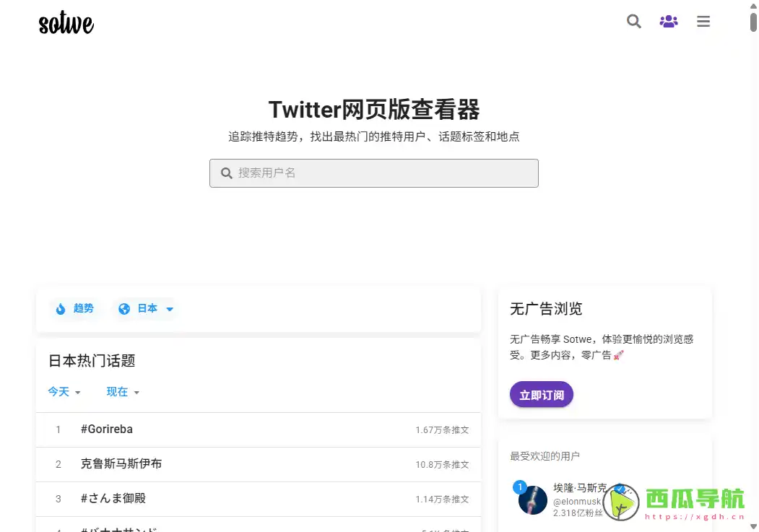Open the #Gorireba trending topic
The width and height of the screenshot is (759, 532).
point(106,429)
